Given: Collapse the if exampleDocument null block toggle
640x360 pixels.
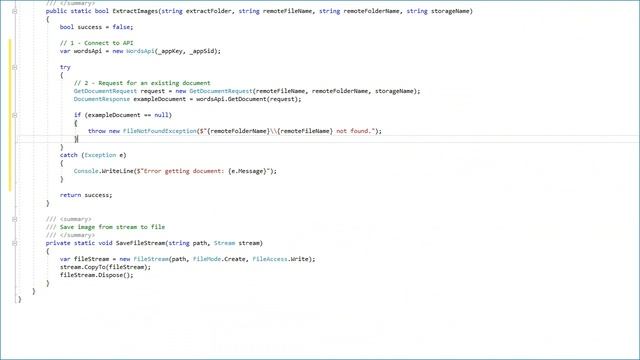Looking at the screenshot, I should point(15,116).
